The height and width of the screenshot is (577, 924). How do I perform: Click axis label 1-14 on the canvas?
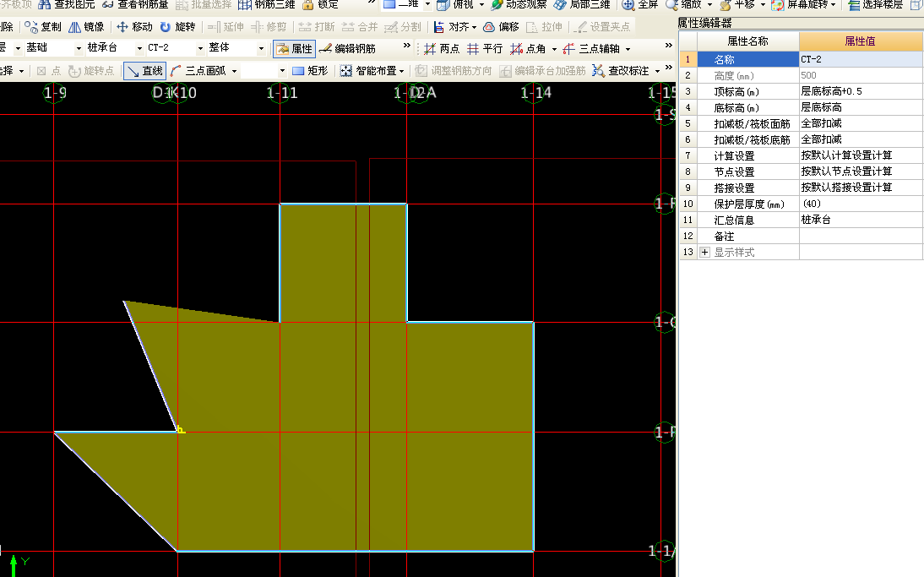536,93
